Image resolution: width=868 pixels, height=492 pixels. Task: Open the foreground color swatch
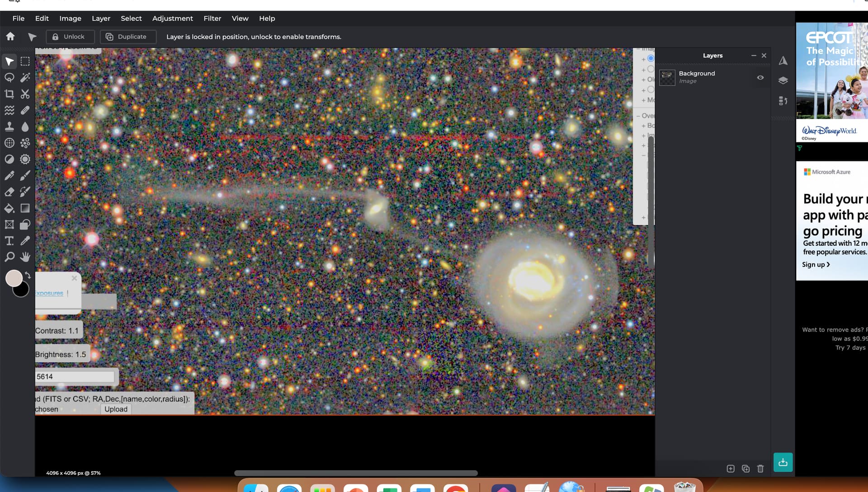click(14, 278)
